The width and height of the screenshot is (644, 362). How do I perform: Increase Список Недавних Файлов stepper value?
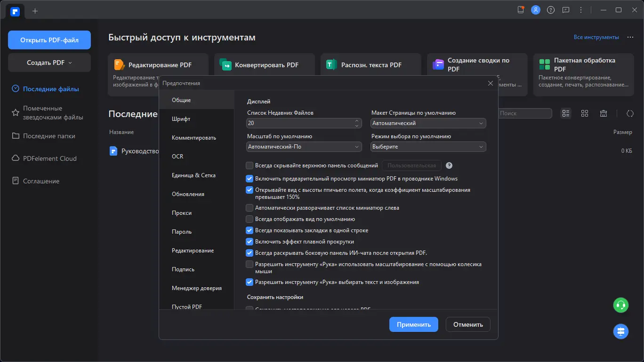(x=357, y=121)
